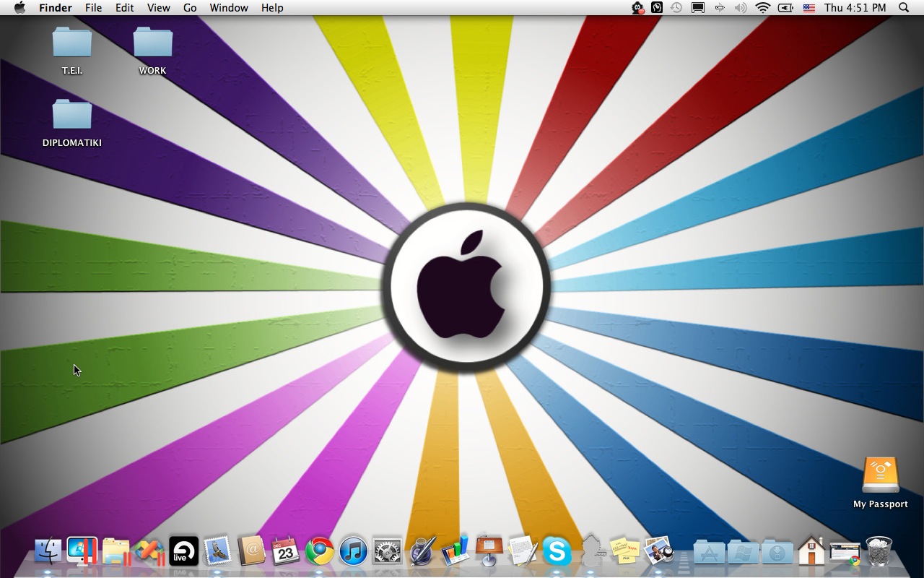Open TextEdit from the dock

click(x=523, y=552)
